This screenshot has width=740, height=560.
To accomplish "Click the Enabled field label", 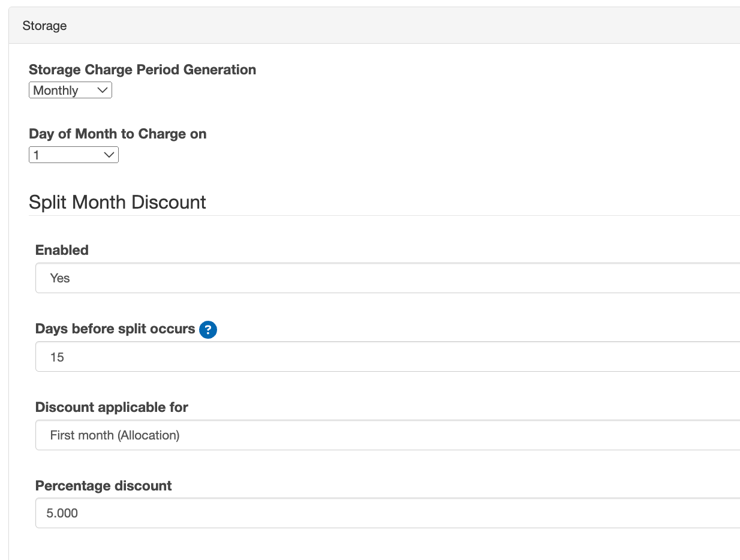I will tap(62, 250).
